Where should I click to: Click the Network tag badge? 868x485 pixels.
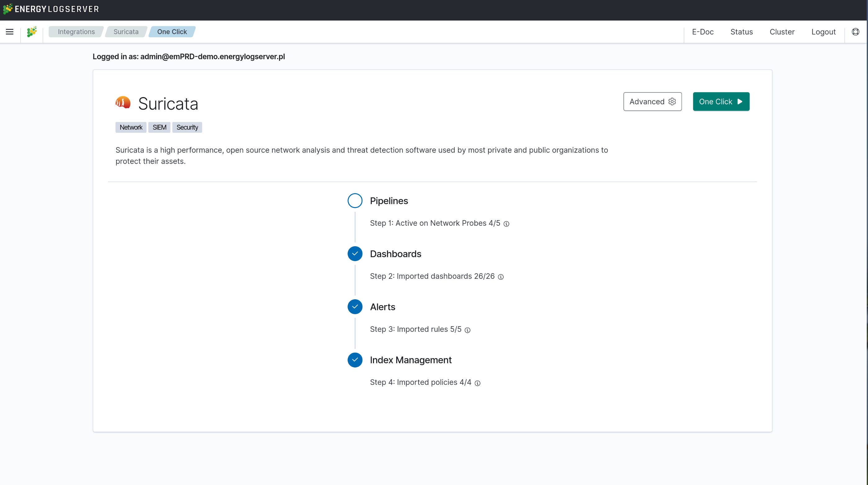[131, 127]
